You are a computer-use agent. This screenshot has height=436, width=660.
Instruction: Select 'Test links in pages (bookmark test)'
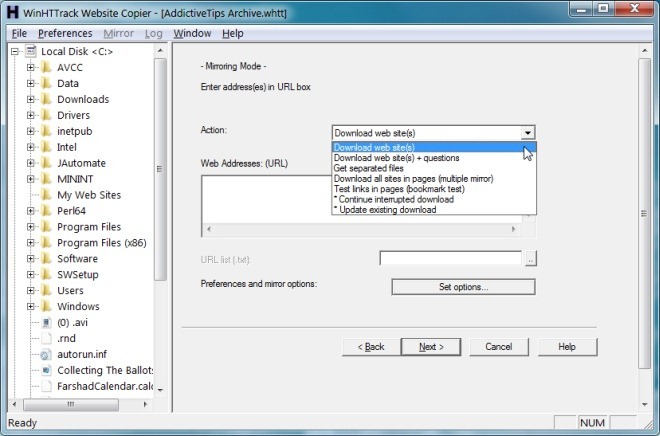(434, 189)
